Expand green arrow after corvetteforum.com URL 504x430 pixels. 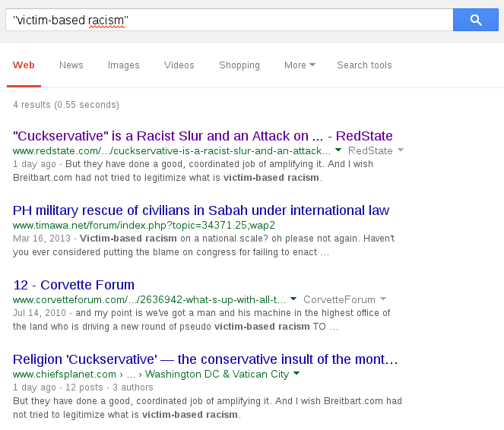tap(293, 300)
